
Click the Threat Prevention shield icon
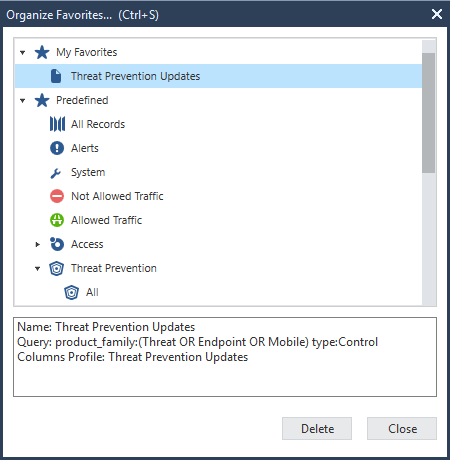click(x=56, y=268)
